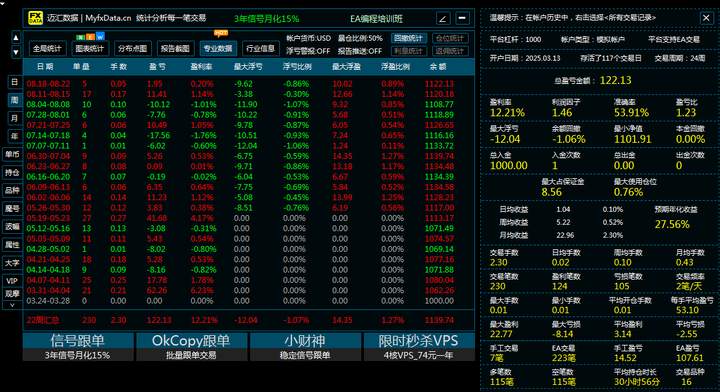
Task: Click the pencil edit icon in title bar
Action: click(443, 19)
